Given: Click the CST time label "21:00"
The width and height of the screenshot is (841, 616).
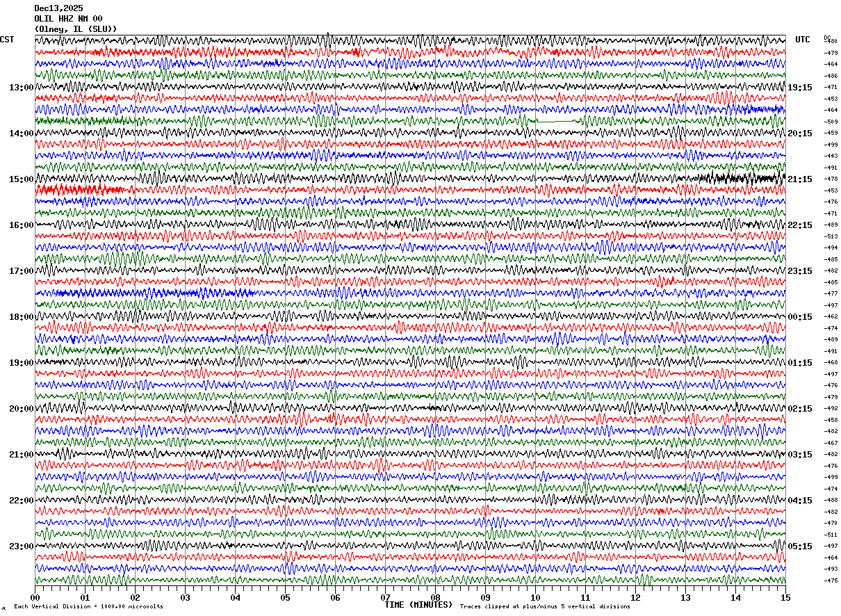Looking at the screenshot, I should tap(21, 455).
